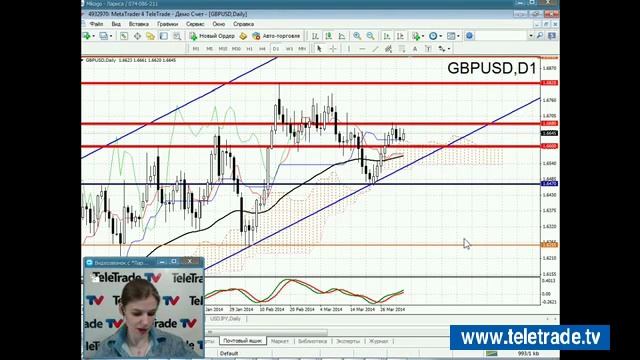The width and height of the screenshot is (640, 360).
Task: Open the Templates icon
Action: click(451, 36)
